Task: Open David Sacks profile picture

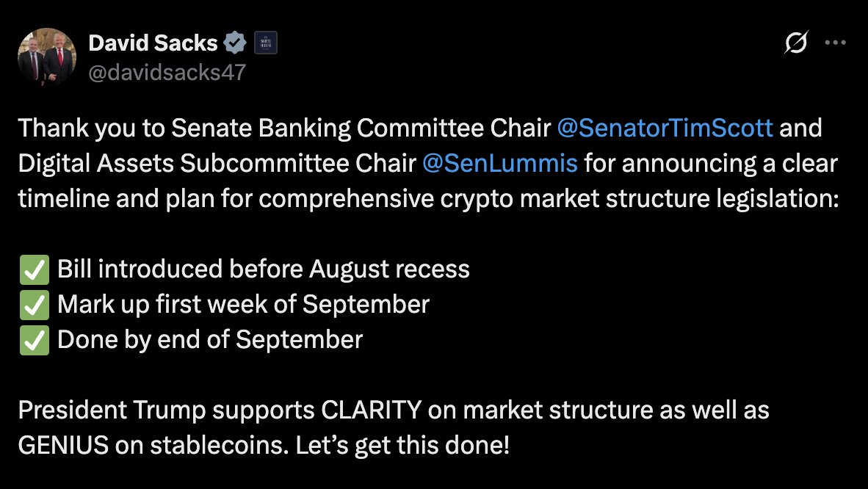Action: [47, 57]
